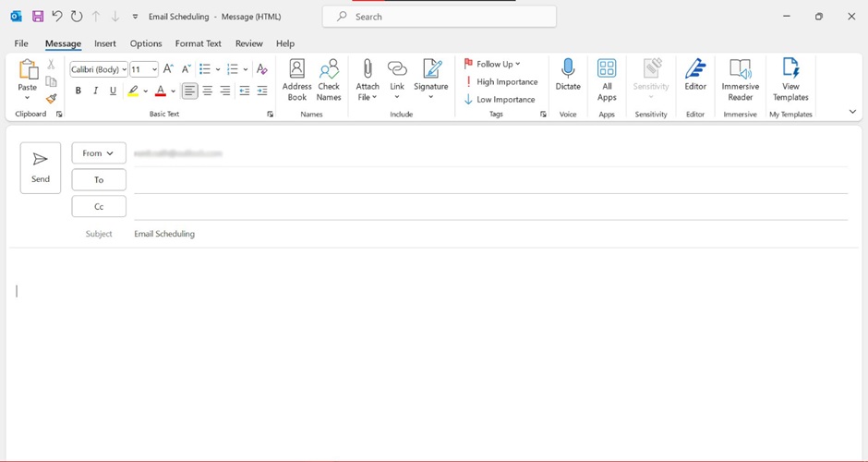The height and width of the screenshot is (462, 868).
Task: Redo the last action
Action: point(77,17)
